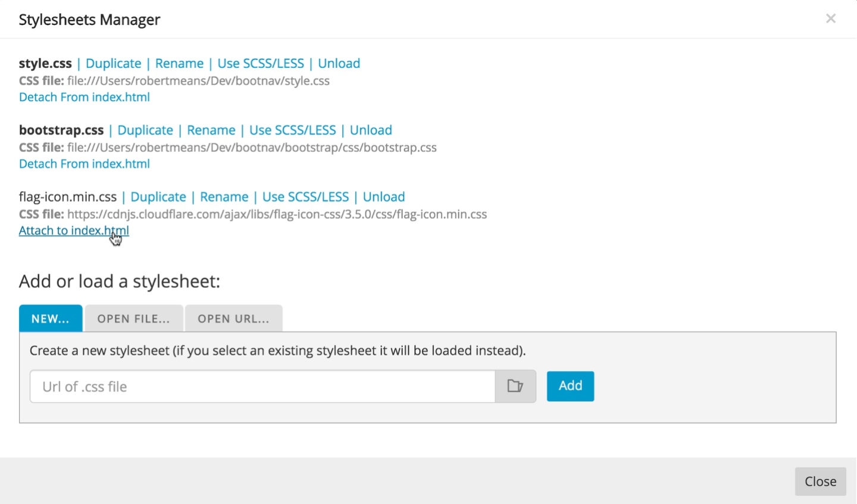857x504 pixels.
Task: Attach flag-icon.min.css to index.html
Action: click(73, 230)
